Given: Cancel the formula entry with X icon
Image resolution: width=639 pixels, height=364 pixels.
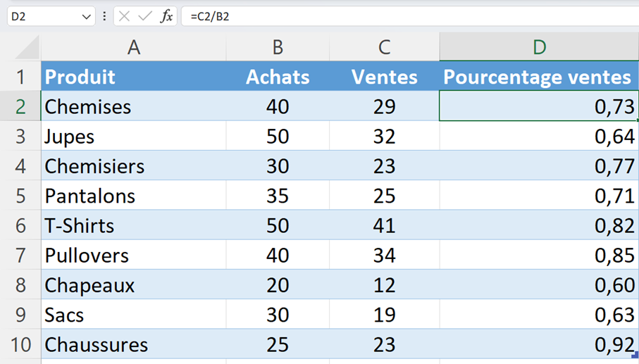Looking at the screenshot, I should [x=124, y=16].
